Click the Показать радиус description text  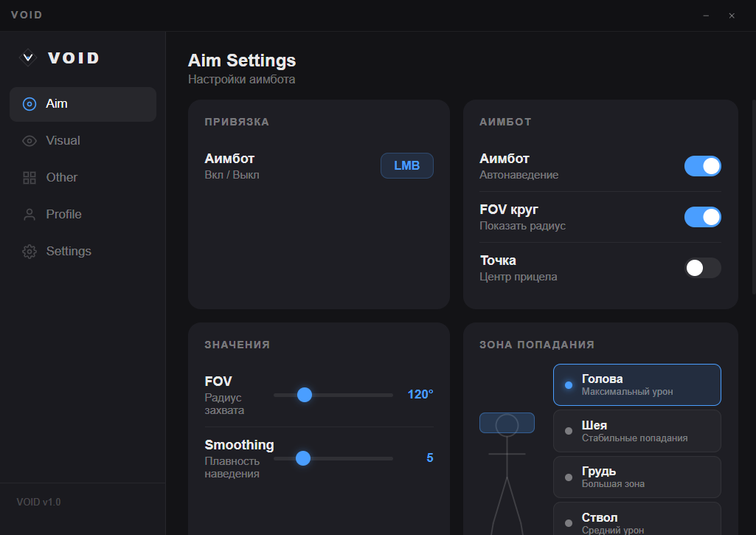(523, 226)
